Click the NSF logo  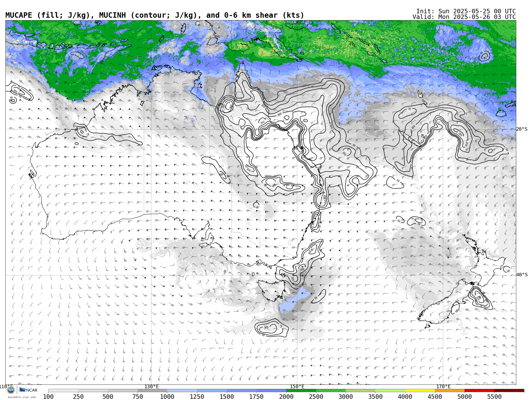pos(11,390)
